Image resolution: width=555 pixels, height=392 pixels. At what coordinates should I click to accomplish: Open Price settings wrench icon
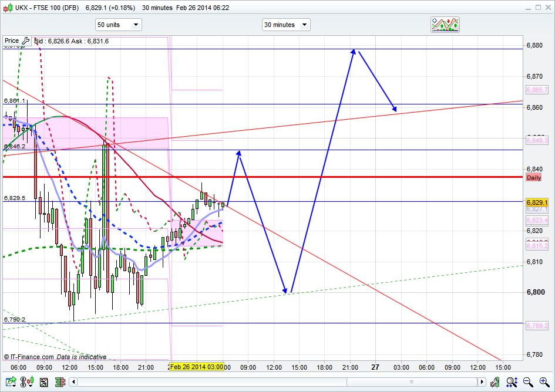[26, 41]
